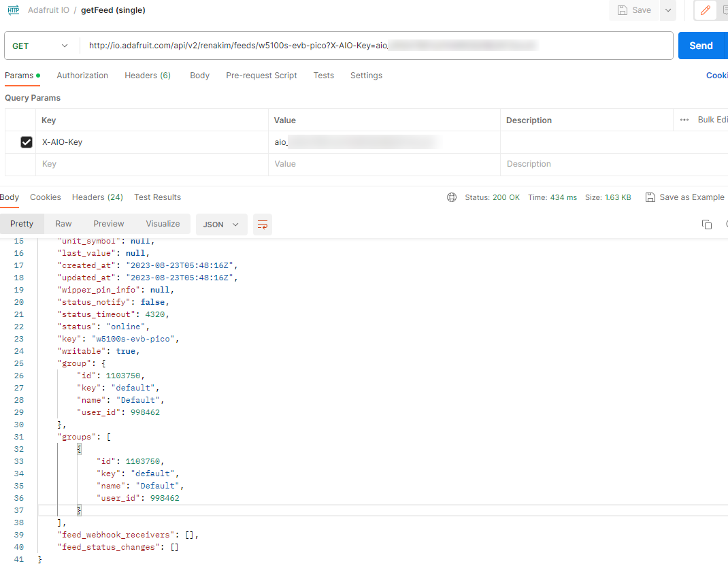This screenshot has height=564, width=728.
Task: Click the "writable": true line
Action: tap(99, 351)
